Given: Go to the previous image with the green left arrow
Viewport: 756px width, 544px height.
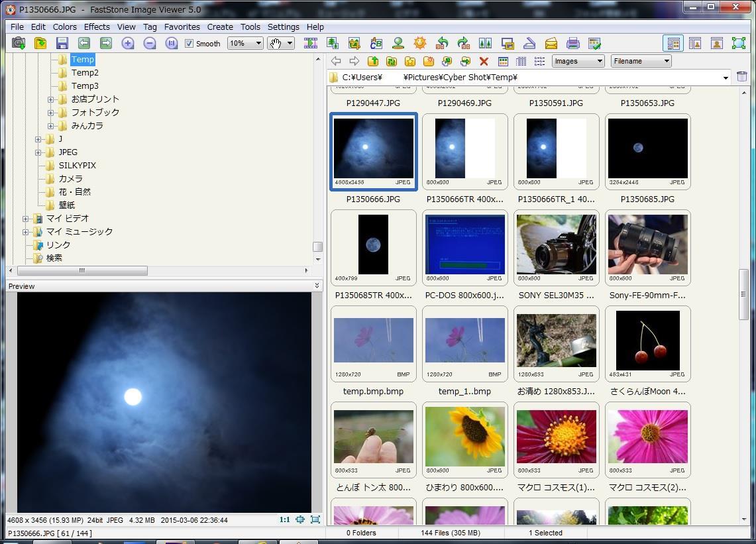Looking at the screenshot, I should (x=84, y=44).
